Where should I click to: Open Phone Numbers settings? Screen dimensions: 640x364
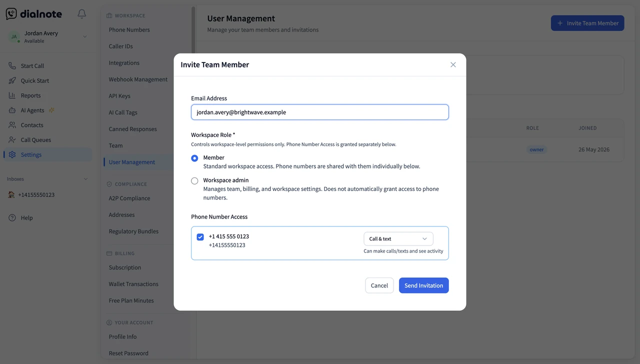[129, 29]
